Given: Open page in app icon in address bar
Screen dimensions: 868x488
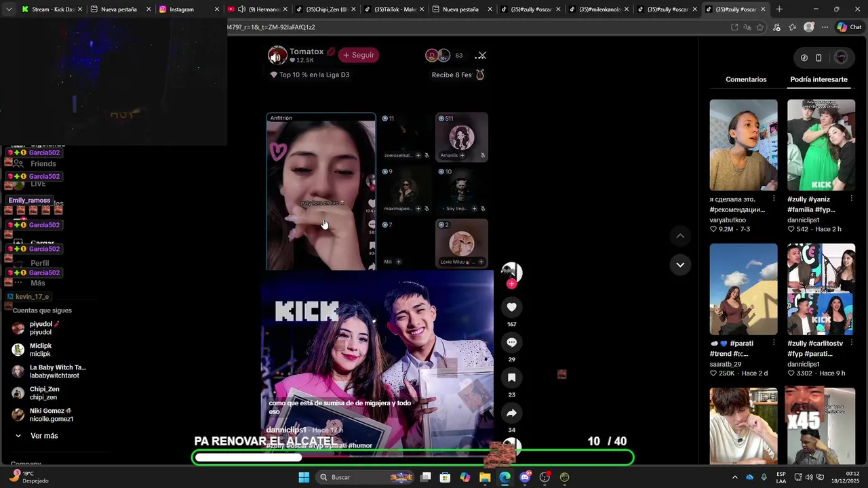Looking at the screenshot, I should [734, 27].
